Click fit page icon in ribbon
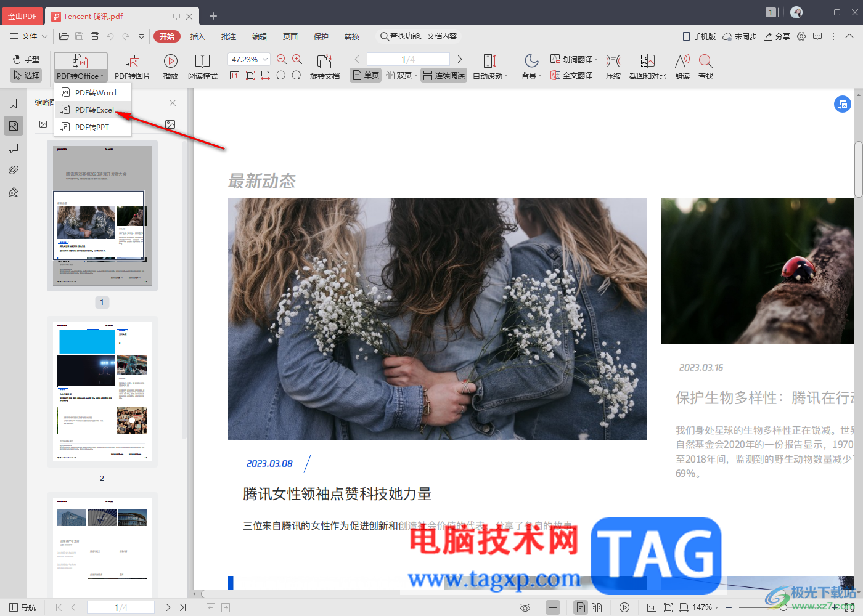The width and height of the screenshot is (863, 616). tap(250, 75)
